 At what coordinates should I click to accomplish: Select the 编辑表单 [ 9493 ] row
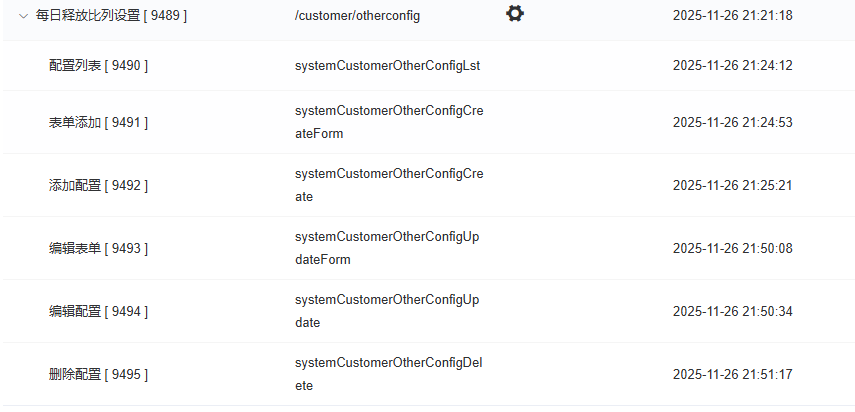(x=98, y=249)
